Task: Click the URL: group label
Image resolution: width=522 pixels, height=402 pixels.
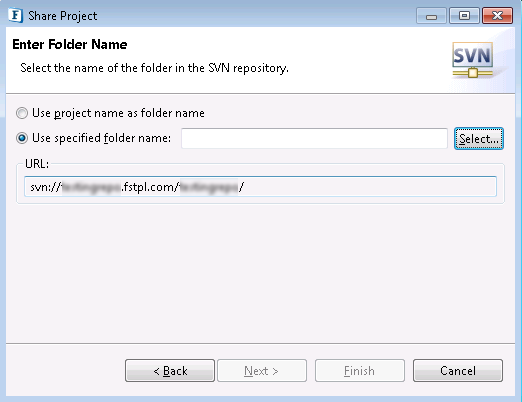Action: (37, 164)
